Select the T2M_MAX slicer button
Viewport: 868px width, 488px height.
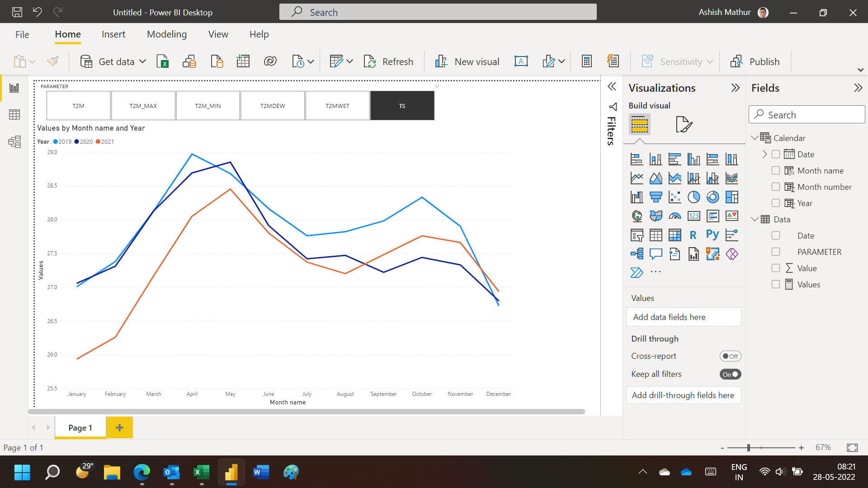(x=143, y=106)
